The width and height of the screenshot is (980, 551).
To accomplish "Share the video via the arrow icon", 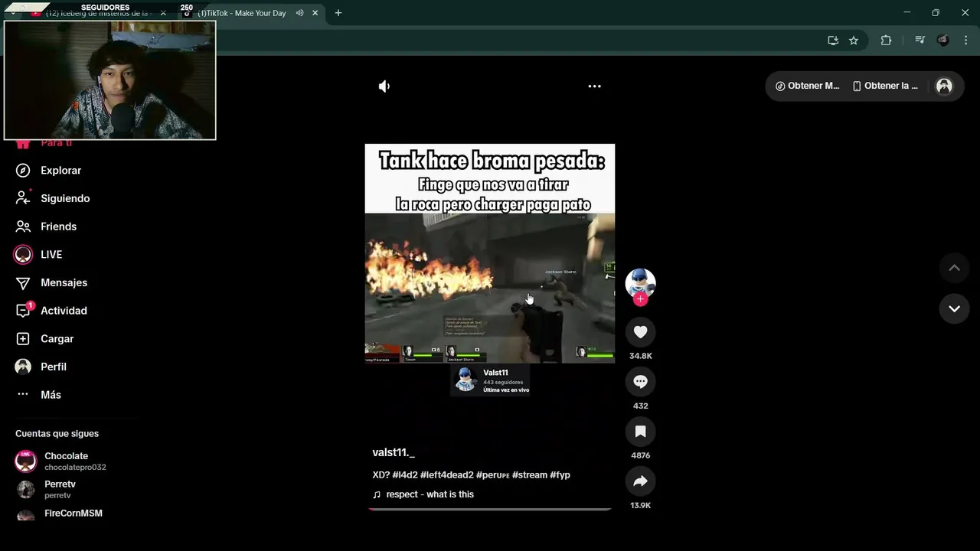I will [x=640, y=481].
